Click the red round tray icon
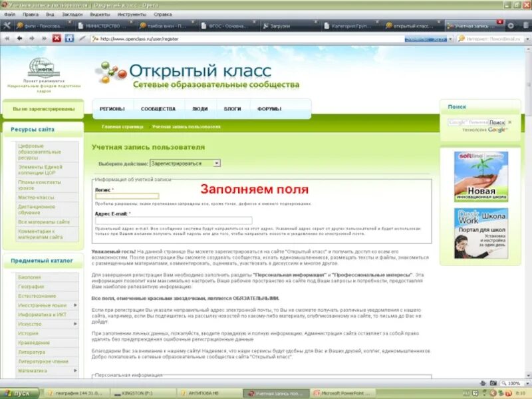 coord(508,393)
